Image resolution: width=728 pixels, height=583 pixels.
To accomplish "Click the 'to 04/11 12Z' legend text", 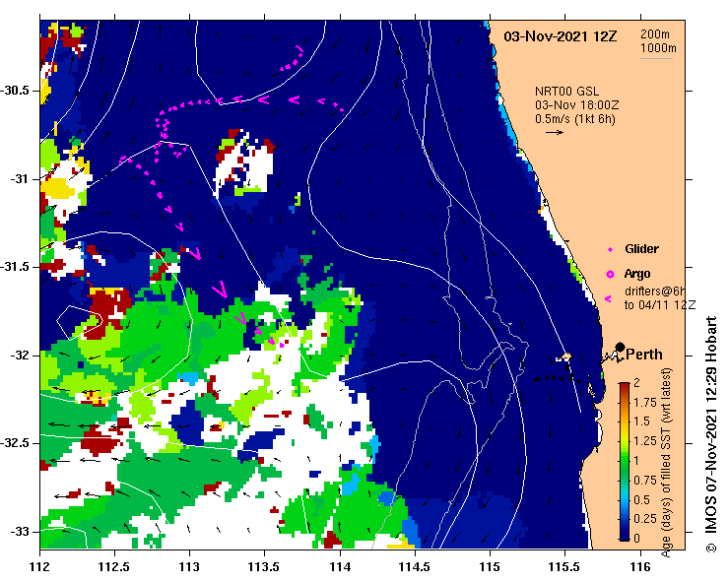I will coord(660,305).
